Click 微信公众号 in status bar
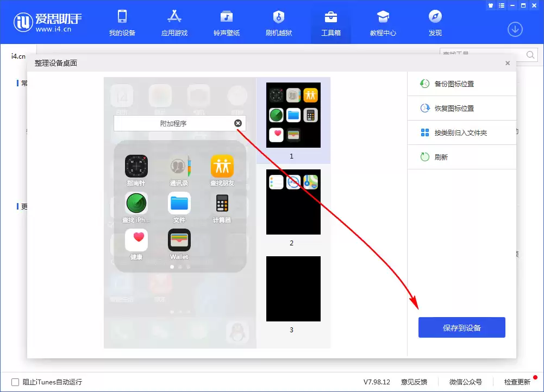Screen dimensions: 544x392 point(466,382)
